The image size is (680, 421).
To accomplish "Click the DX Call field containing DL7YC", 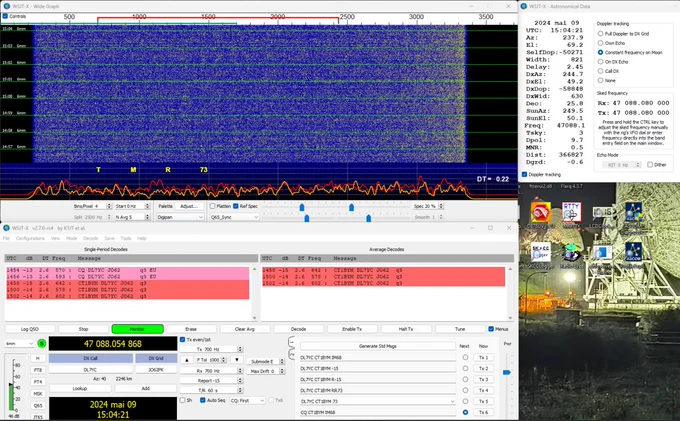I will [91, 370].
